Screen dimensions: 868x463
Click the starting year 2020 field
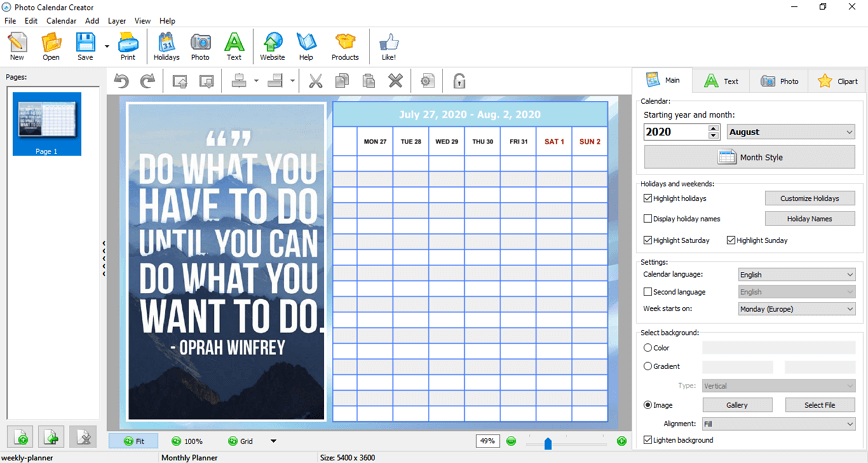pyautogui.click(x=676, y=132)
